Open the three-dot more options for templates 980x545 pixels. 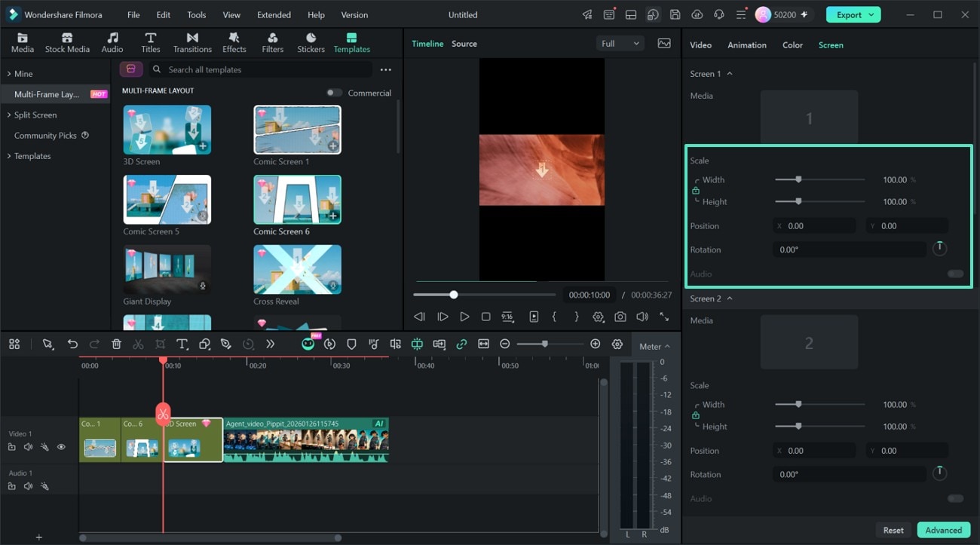coord(386,69)
